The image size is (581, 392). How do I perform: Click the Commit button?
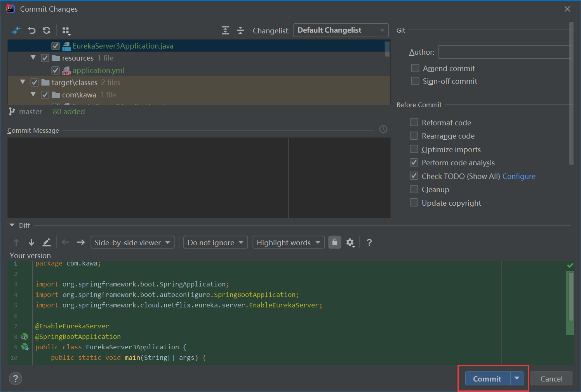pyautogui.click(x=487, y=379)
